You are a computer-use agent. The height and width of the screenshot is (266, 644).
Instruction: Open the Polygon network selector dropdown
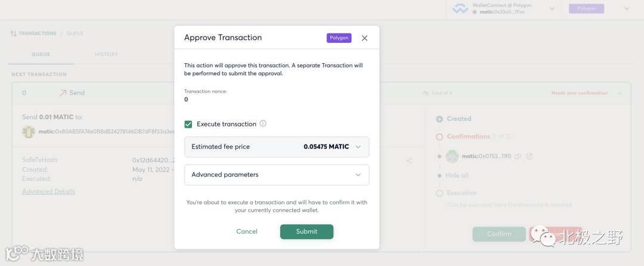coord(627,8)
